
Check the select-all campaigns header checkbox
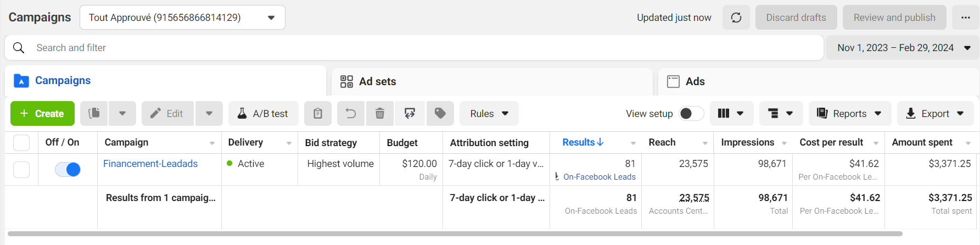click(x=21, y=143)
